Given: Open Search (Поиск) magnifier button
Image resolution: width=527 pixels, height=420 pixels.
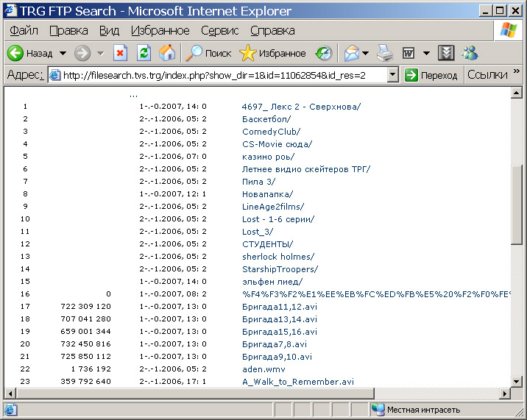Looking at the screenshot, I should click(x=208, y=54).
